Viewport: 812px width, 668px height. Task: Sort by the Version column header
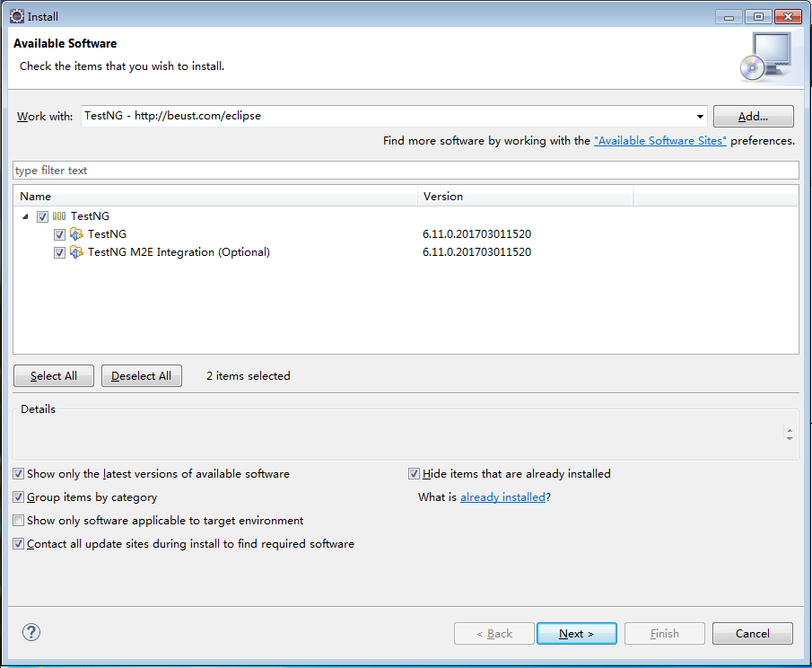[525, 197]
